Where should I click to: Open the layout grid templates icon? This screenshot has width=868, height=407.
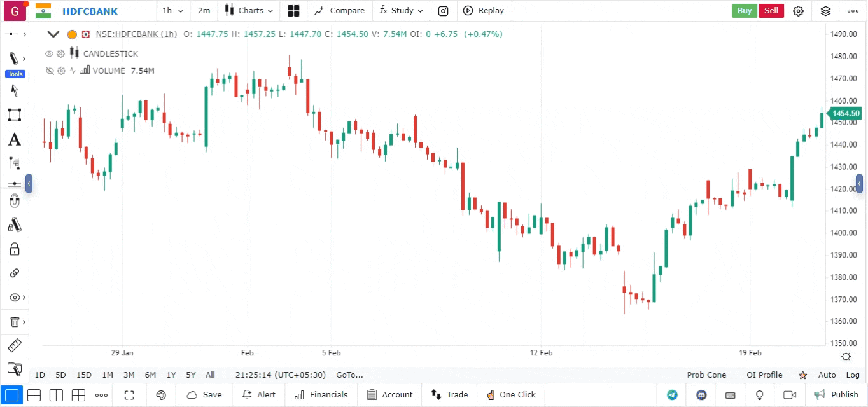[293, 11]
